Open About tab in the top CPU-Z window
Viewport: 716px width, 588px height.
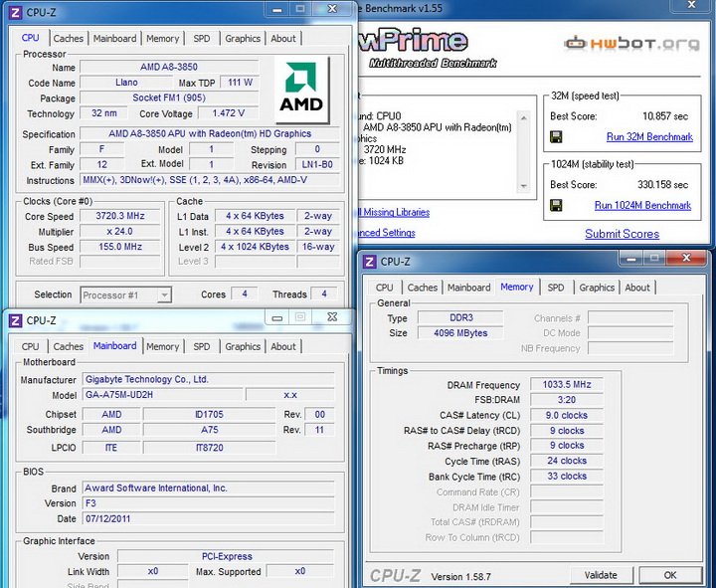coord(283,39)
